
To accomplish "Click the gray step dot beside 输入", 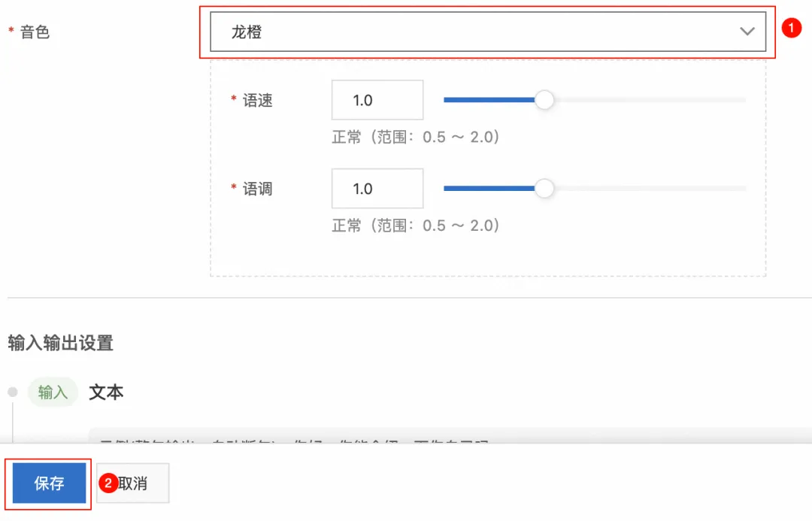I will [12, 392].
